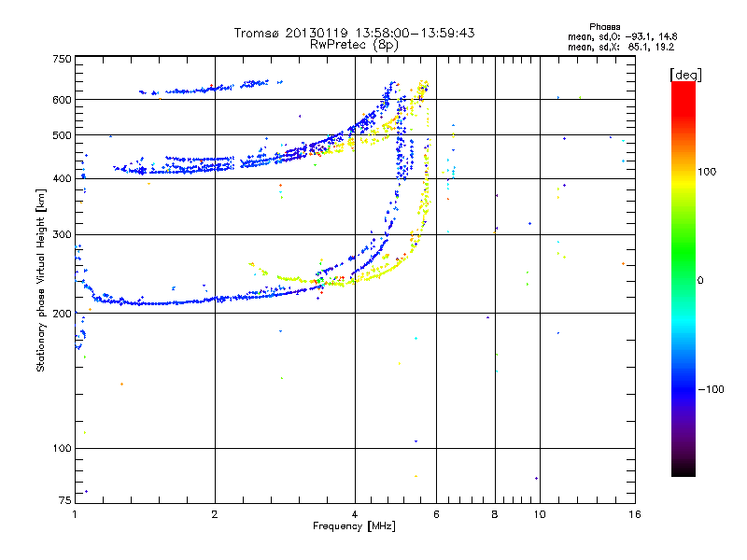Click the 'Stationary phase Virtual Height [km]' axis label
Image resolution: width=747 pixels, height=560 pixels.
[41, 281]
